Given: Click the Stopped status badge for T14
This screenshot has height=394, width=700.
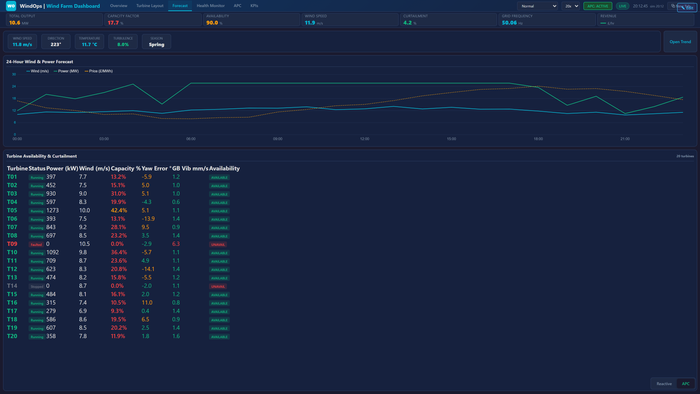Looking at the screenshot, I should coord(36,286).
